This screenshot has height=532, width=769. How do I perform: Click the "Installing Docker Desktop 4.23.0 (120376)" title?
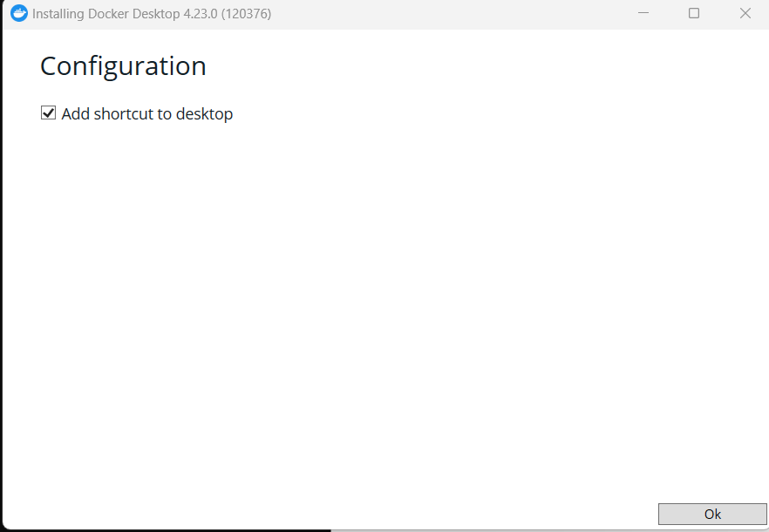(152, 14)
